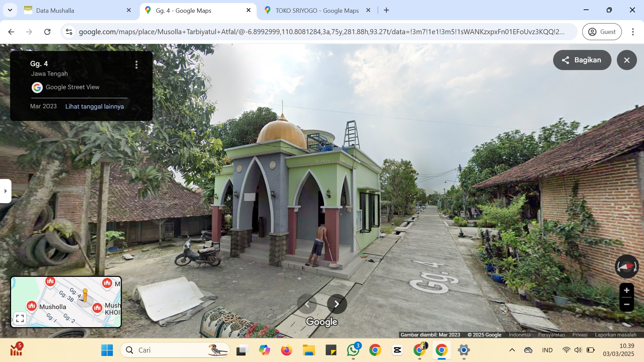Click the Pegman marker on minimap
Screen dimensions: 644x362
point(85,296)
